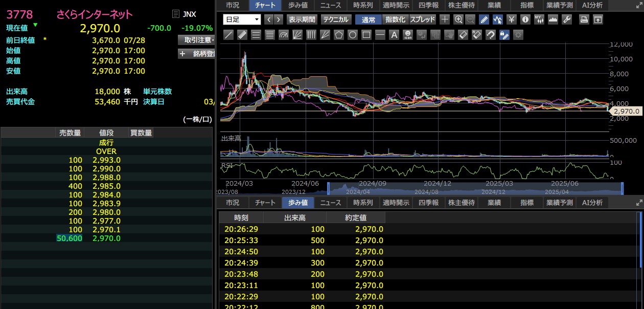This screenshot has width=644, height=309.
Task: Open 四季報 tab in top panel
Action: pyautogui.click(x=428, y=5)
